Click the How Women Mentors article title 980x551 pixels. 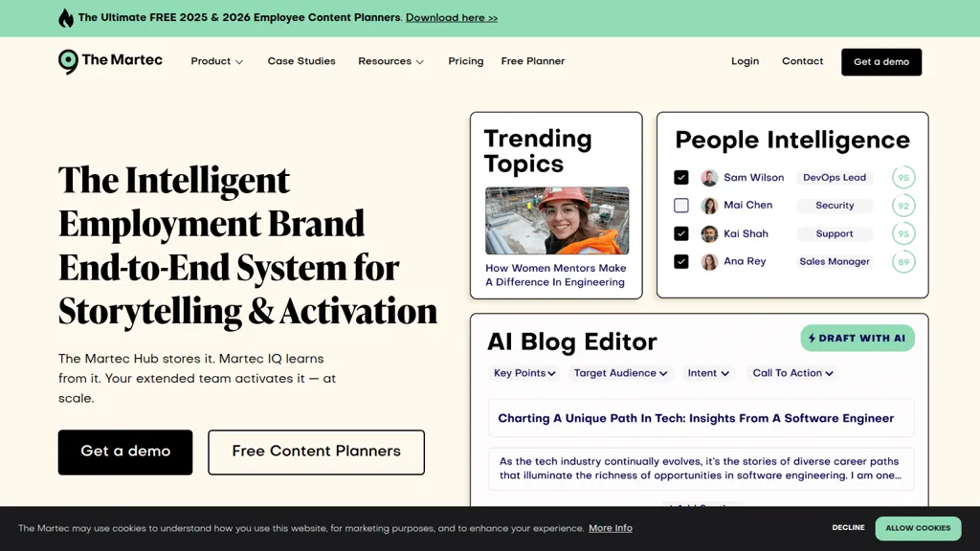[556, 275]
